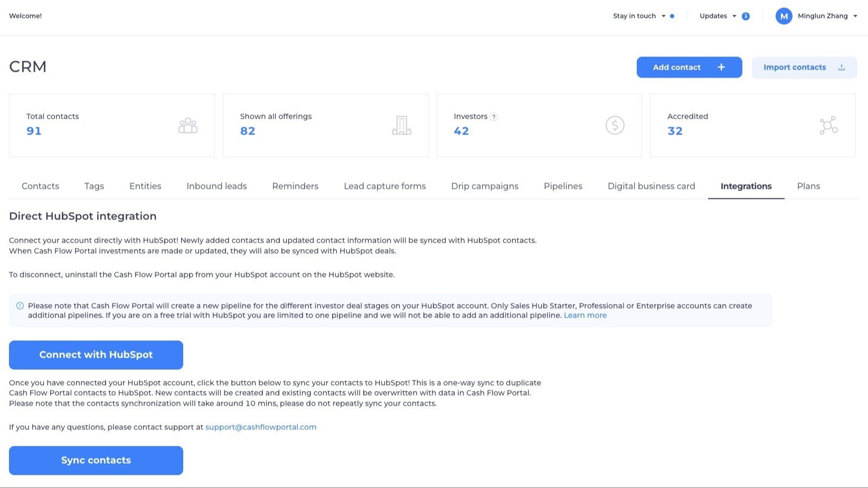The height and width of the screenshot is (488, 868).
Task: Click the Shown all offerings value 82
Action: pos(248,131)
